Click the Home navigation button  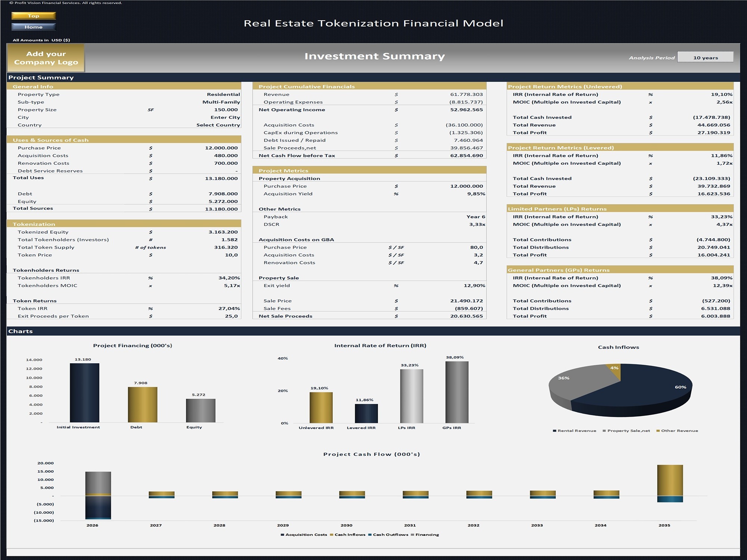coord(34,27)
